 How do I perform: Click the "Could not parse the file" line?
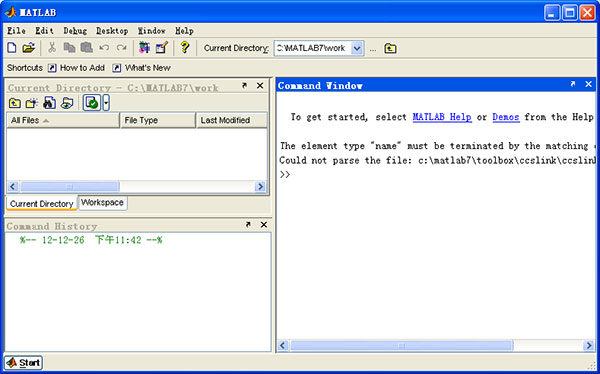437,160
